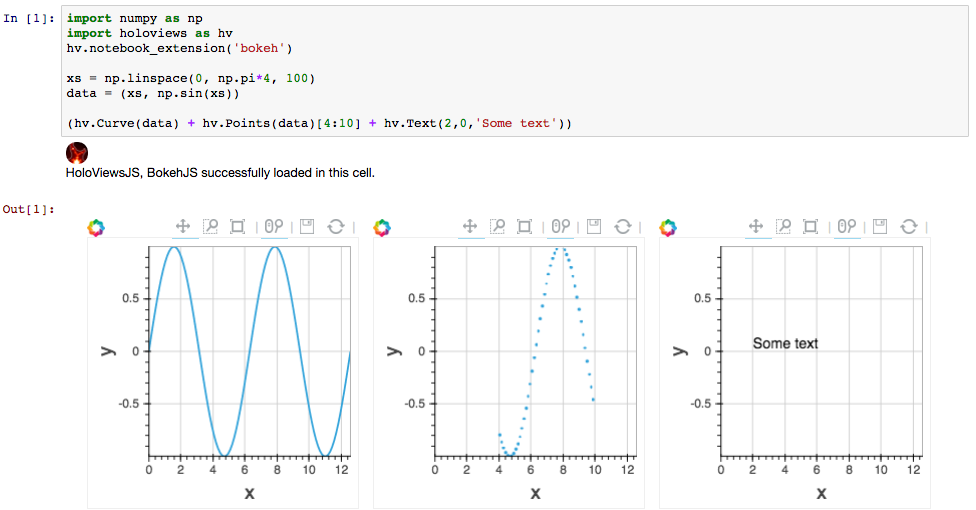
Task: Select Pan tool on the sine curve plot
Action: [x=184, y=227]
